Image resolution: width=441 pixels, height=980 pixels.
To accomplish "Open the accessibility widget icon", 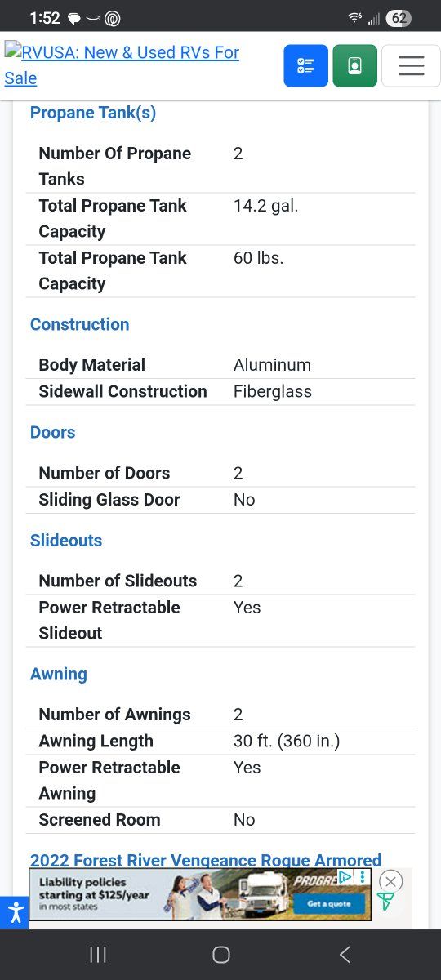I will click(15, 911).
